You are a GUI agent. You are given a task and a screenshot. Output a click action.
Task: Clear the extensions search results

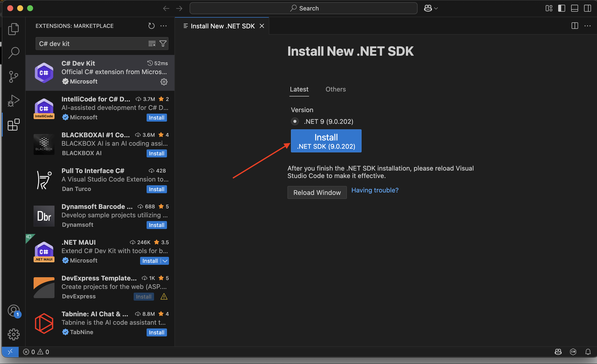(x=152, y=44)
